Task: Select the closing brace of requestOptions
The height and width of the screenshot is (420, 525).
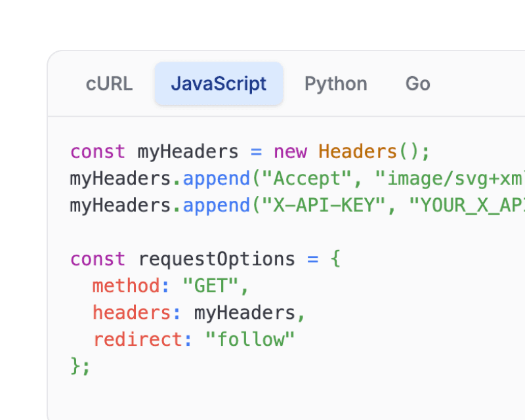Action: pyautogui.click(x=79, y=366)
